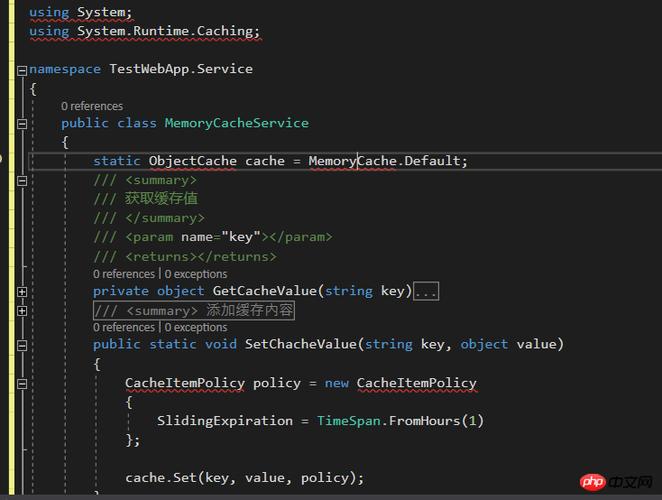
Task: Expand the collapsed 添加缓存内容 summary comment
Action: click(x=22, y=311)
